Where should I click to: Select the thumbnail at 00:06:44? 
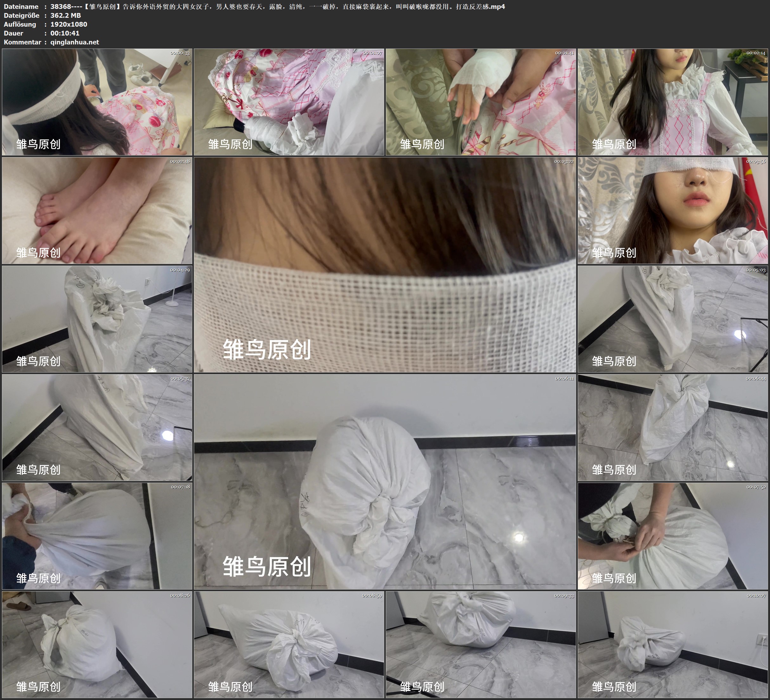pyautogui.click(x=672, y=427)
